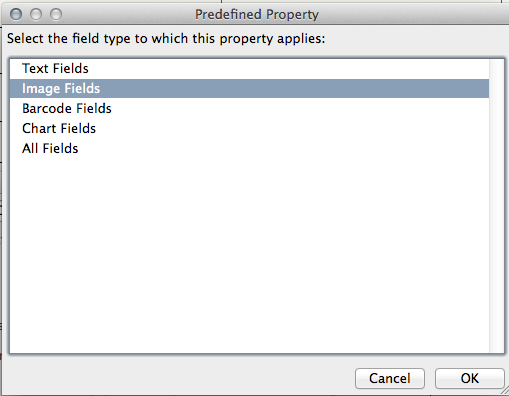Select Text Fields in the list
The height and width of the screenshot is (396, 509).
click(x=249, y=69)
